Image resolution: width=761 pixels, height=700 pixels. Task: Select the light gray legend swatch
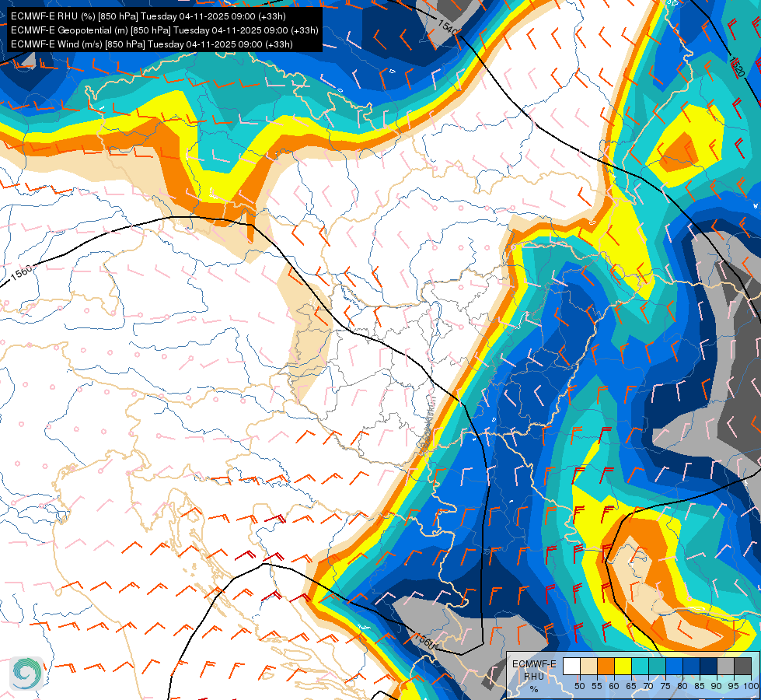(x=726, y=666)
